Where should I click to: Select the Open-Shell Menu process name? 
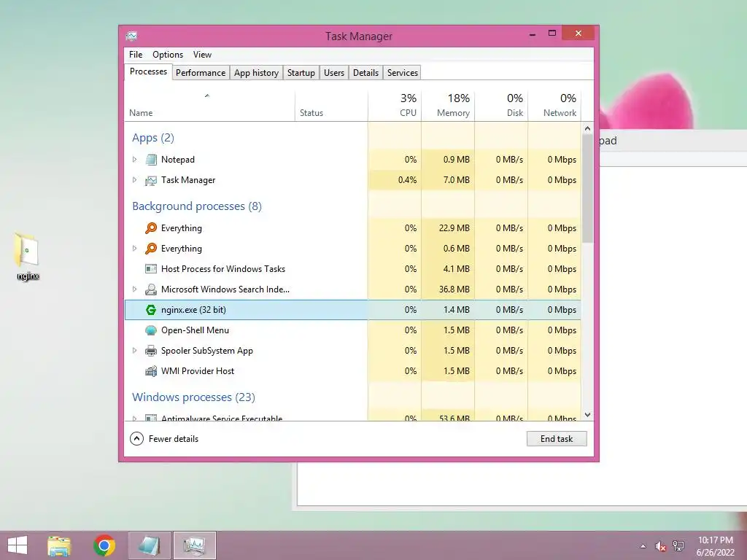(195, 330)
